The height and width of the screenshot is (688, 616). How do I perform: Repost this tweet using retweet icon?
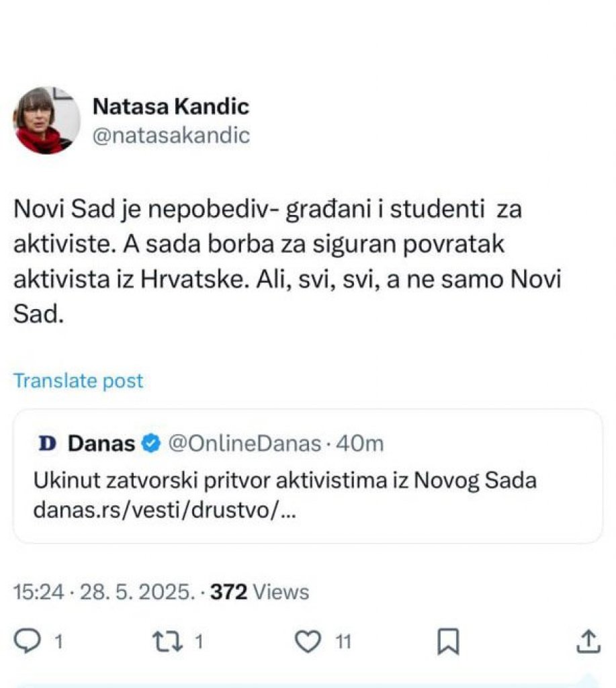pos(167,642)
